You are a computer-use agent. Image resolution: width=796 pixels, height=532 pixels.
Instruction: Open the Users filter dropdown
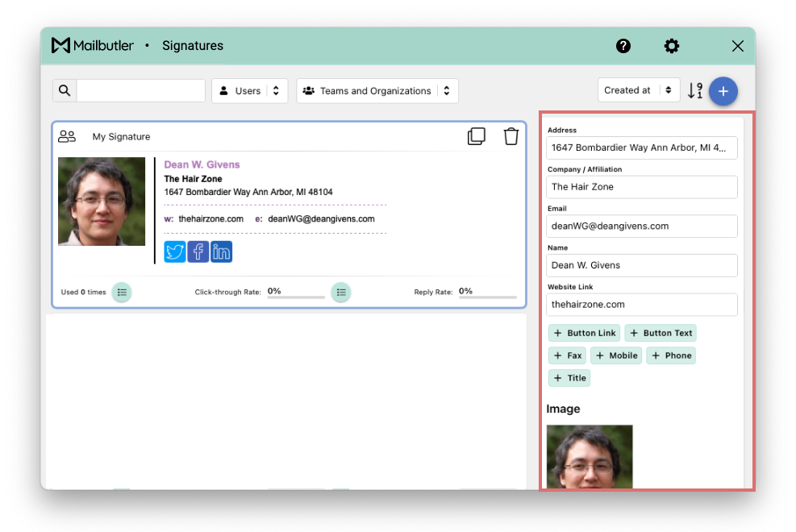point(249,90)
